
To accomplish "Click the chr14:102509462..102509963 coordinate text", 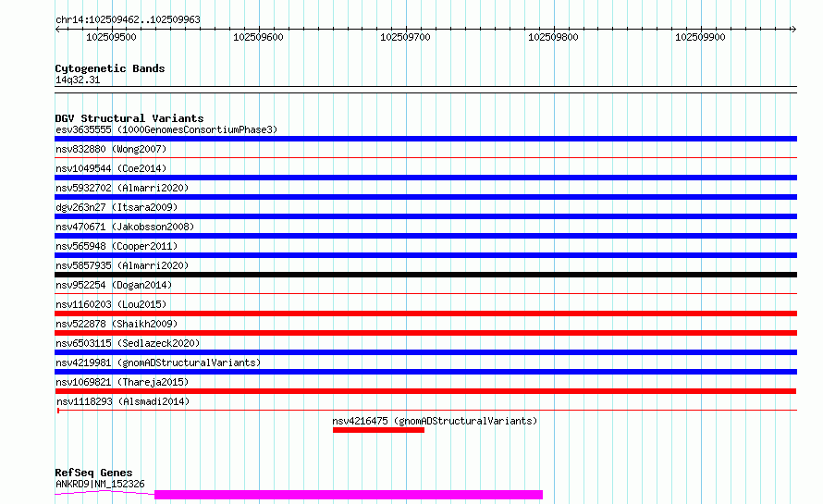I will click(128, 19).
